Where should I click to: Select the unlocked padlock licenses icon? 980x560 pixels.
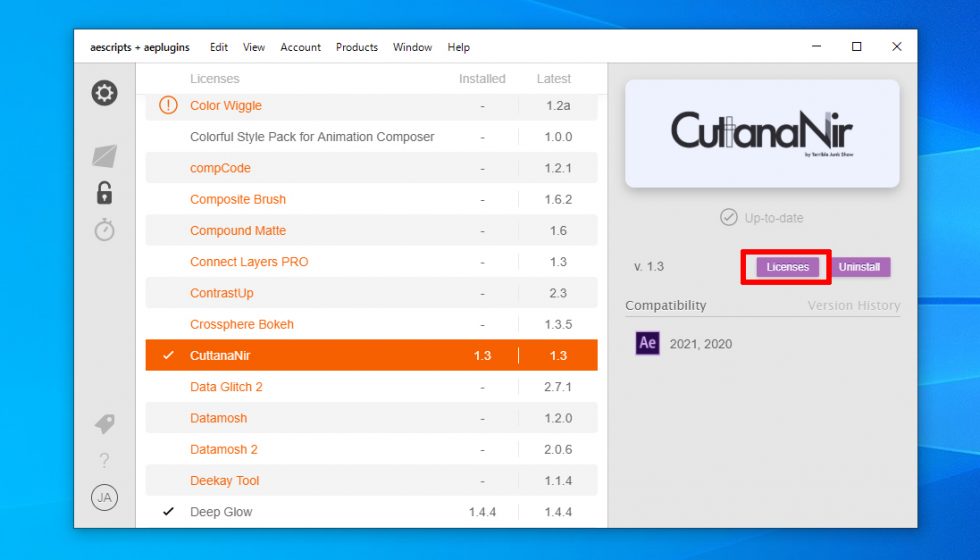point(104,193)
